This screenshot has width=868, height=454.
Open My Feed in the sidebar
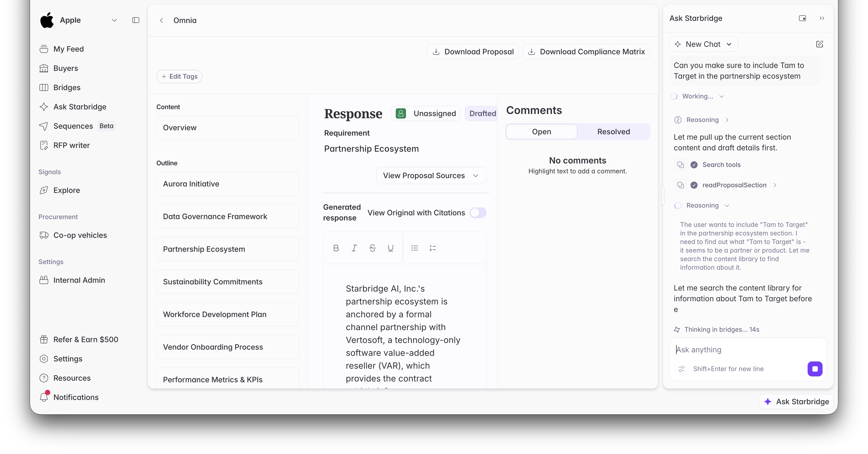(68, 49)
